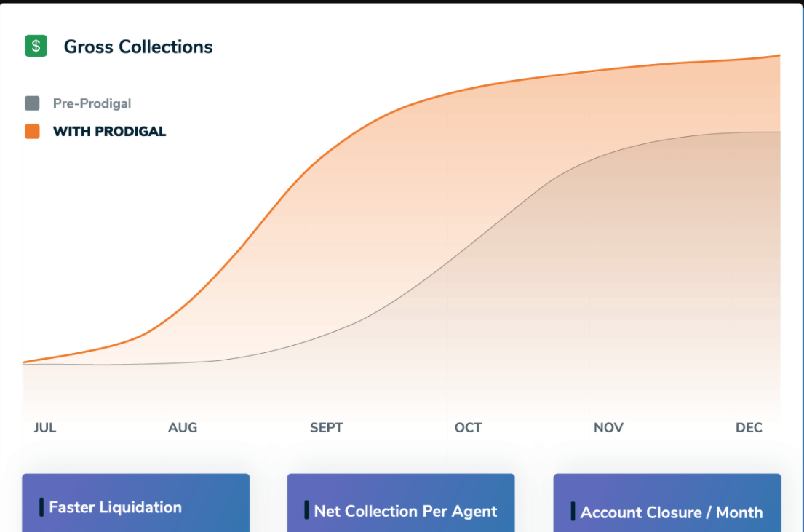This screenshot has width=804, height=532.
Task: Select the DEC axis label
Action: [x=749, y=427]
